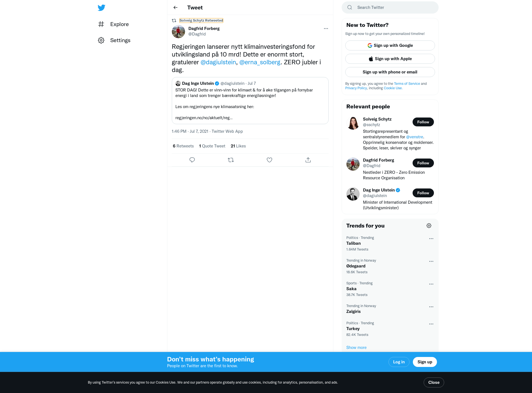The height and width of the screenshot is (393, 532).
Task: Retweet using the retweet icon
Action: coord(231,160)
